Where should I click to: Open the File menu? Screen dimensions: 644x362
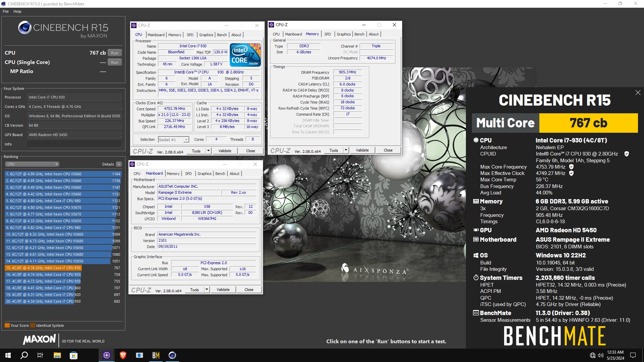tap(6, 11)
